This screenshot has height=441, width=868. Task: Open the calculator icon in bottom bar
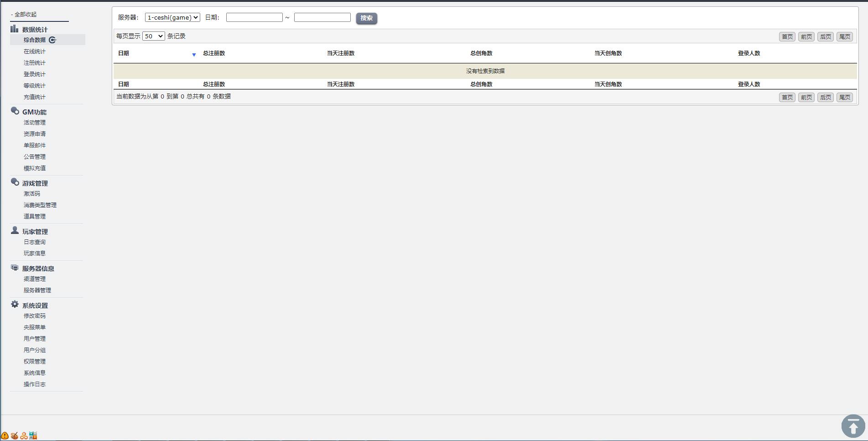(x=33, y=436)
